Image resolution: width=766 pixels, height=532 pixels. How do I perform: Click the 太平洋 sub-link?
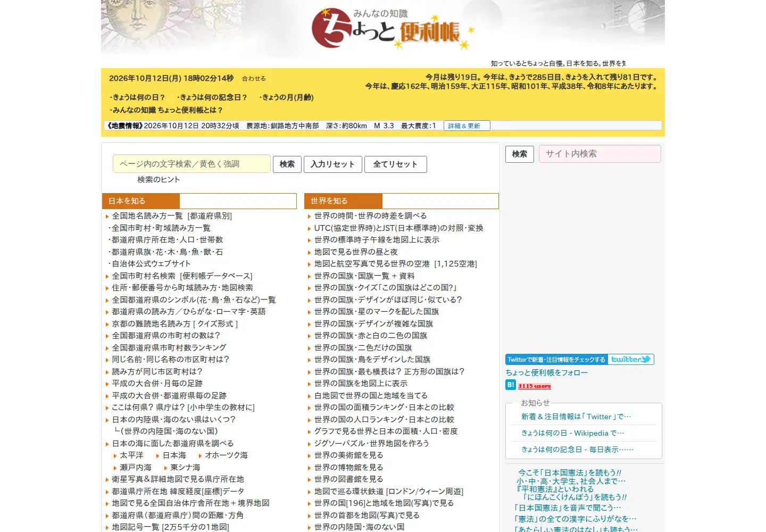131,455
